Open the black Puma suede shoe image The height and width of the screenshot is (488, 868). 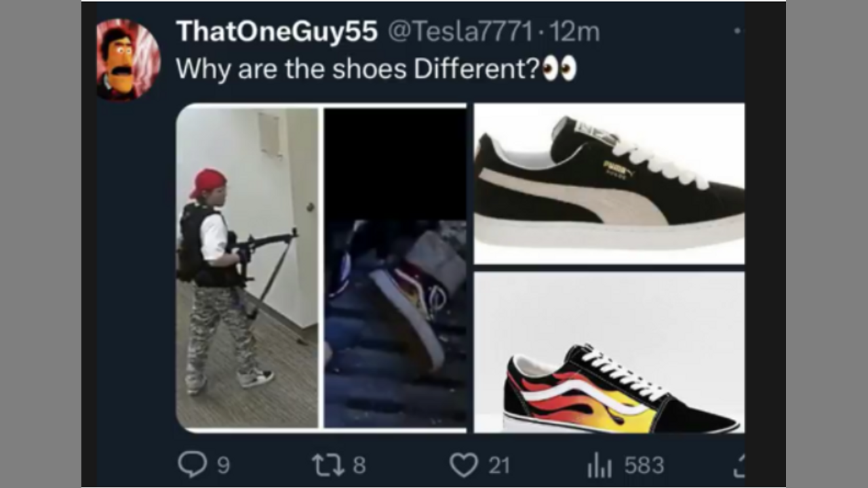tap(609, 183)
